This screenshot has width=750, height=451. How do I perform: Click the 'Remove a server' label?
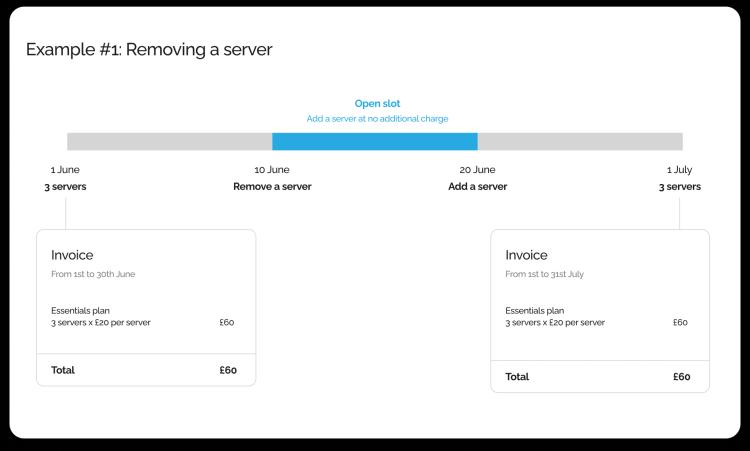[272, 186]
